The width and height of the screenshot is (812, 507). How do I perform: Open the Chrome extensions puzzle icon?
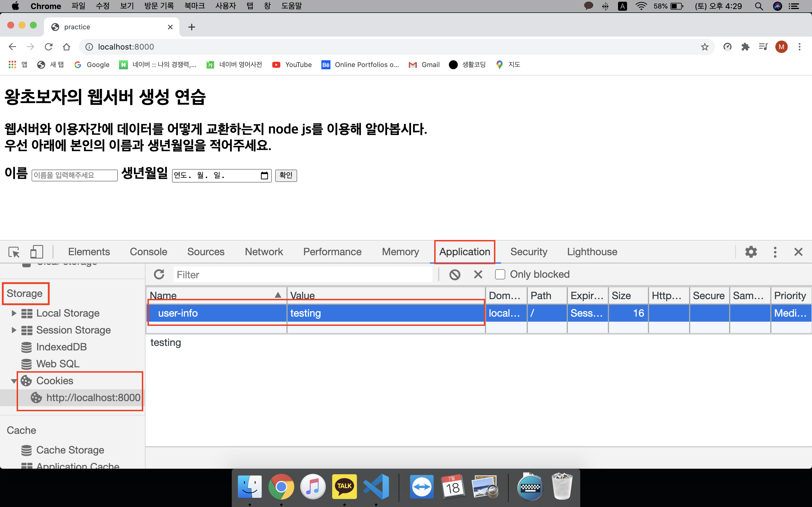[745, 47]
